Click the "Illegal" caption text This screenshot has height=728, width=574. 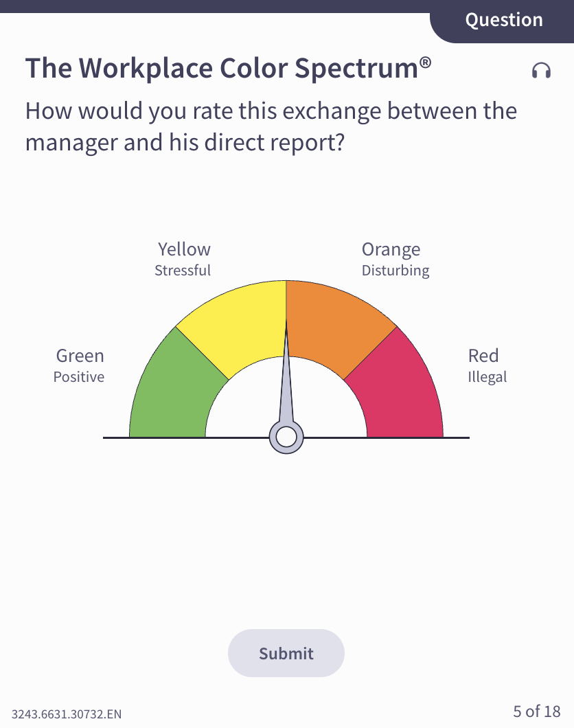tap(487, 377)
